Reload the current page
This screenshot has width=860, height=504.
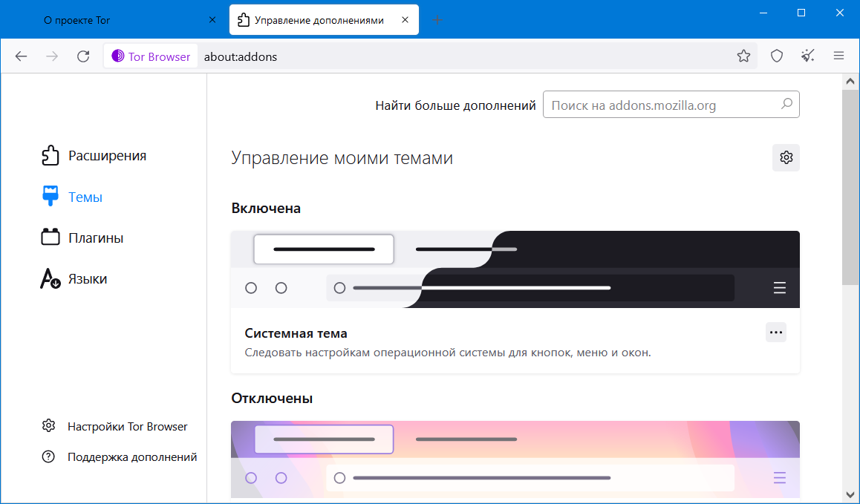[83, 56]
